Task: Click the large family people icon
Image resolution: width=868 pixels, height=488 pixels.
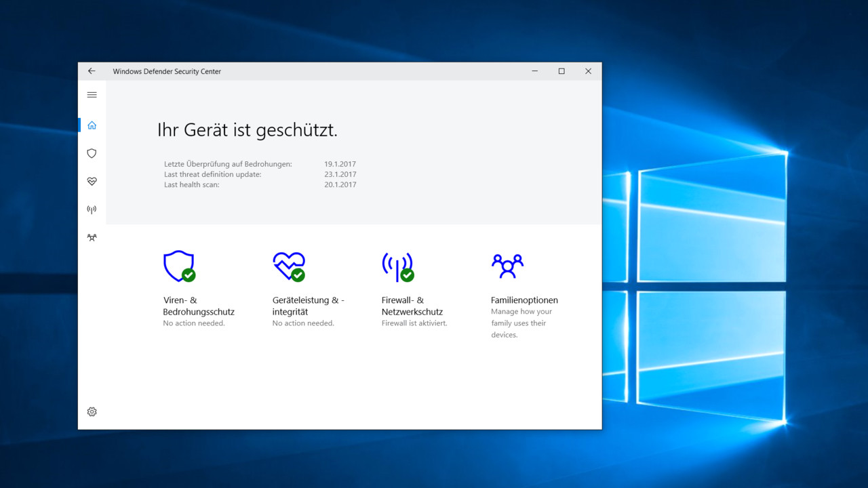Action: 507,266
